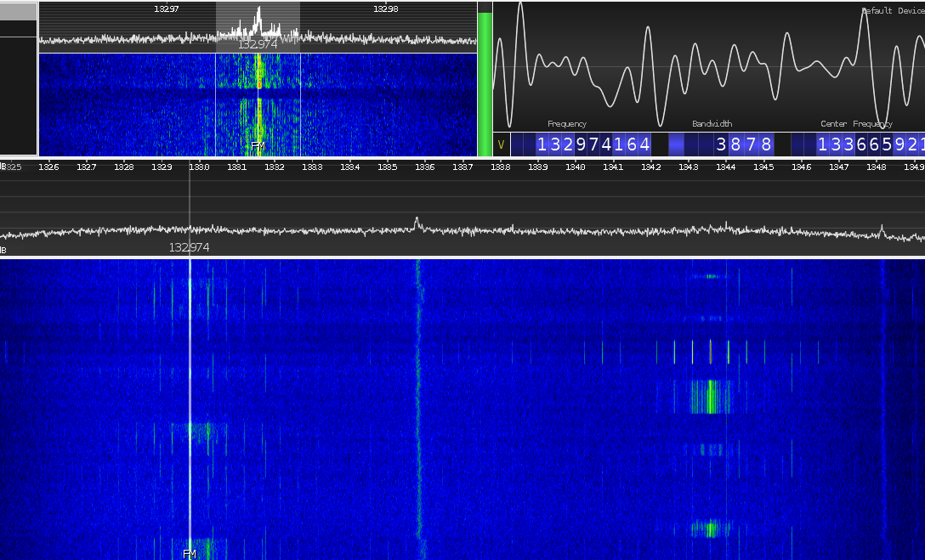The width and height of the screenshot is (925, 560).
Task: Click the digit 7 in the Bandwidth readout
Action: coord(752,144)
